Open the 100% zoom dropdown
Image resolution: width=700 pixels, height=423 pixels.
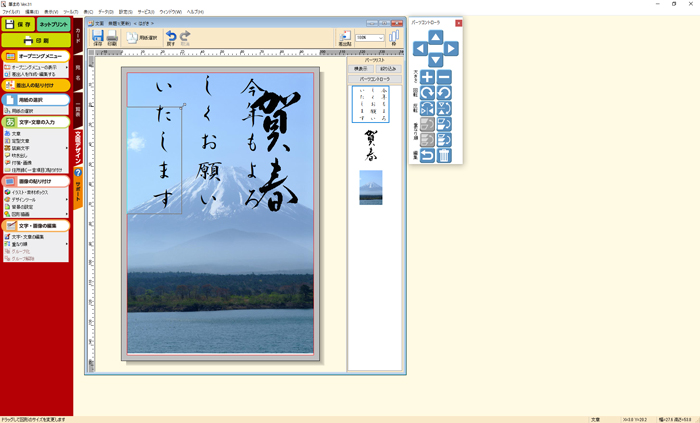(380, 38)
